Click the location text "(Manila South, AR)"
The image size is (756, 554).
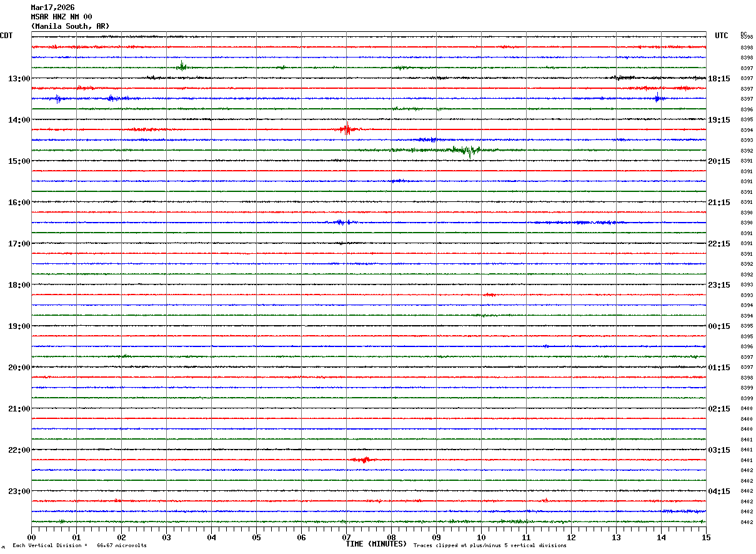[x=70, y=26]
